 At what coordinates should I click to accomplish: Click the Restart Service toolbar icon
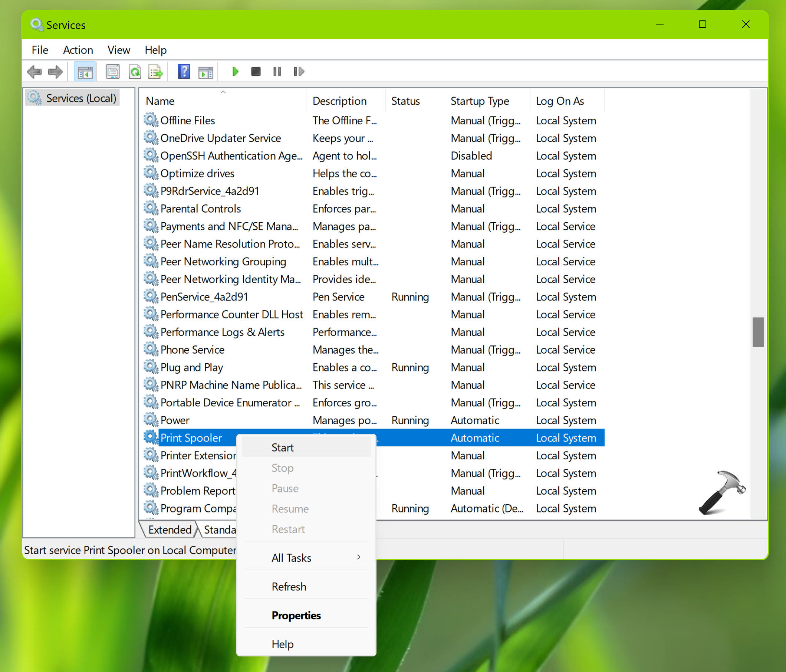[x=299, y=72]
